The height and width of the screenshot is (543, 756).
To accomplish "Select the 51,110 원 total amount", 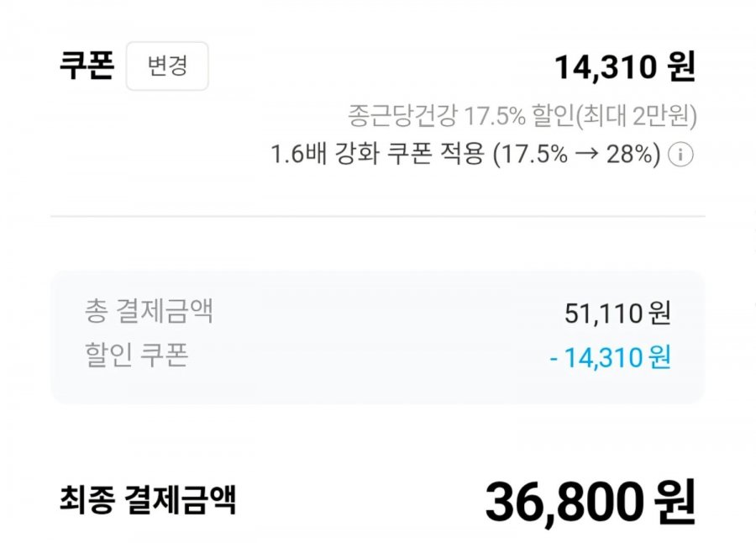I will [x=617, y=314].
